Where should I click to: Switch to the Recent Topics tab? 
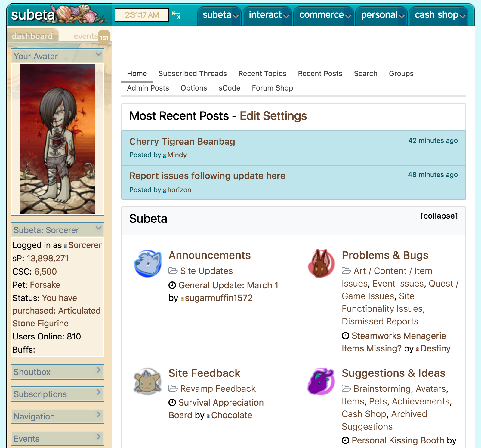click(262, 74)
